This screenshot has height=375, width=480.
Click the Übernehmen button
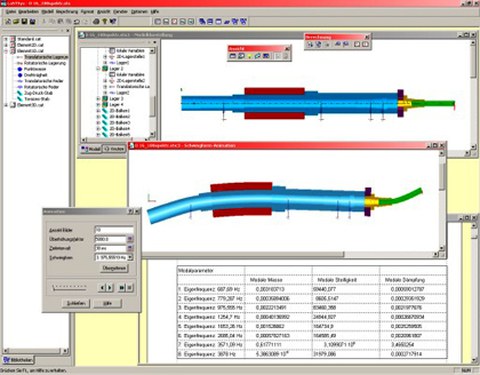click(114, 268)
